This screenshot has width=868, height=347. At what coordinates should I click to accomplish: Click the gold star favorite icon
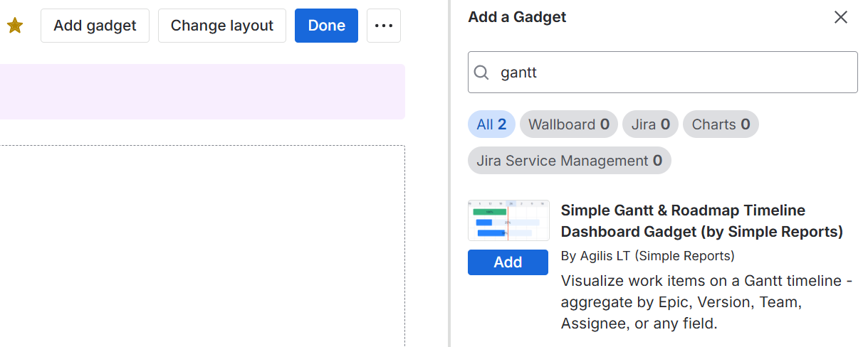click(15, 26)
